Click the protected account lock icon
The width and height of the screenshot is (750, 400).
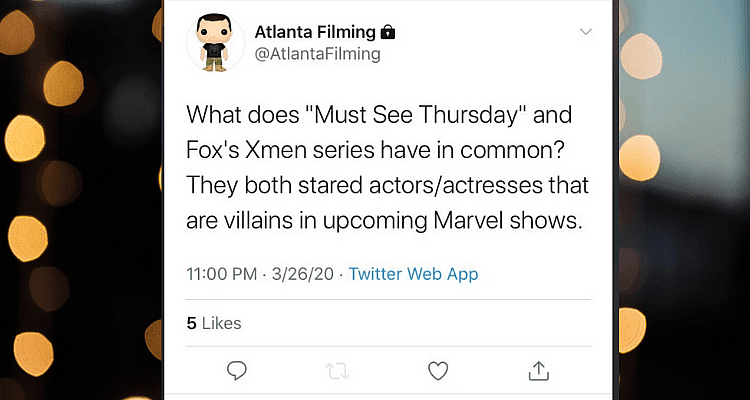tap(389, 32)
